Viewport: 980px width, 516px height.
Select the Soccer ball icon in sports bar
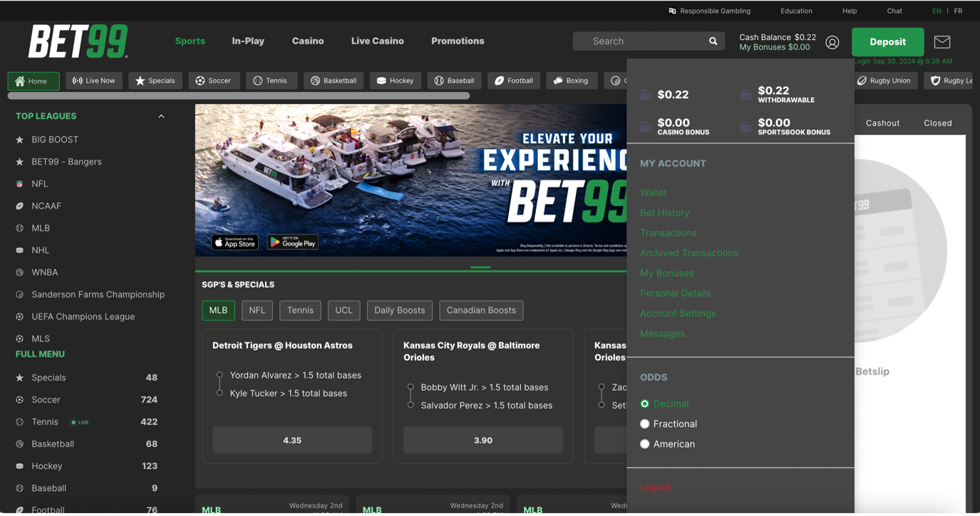[x=200, y=81]
